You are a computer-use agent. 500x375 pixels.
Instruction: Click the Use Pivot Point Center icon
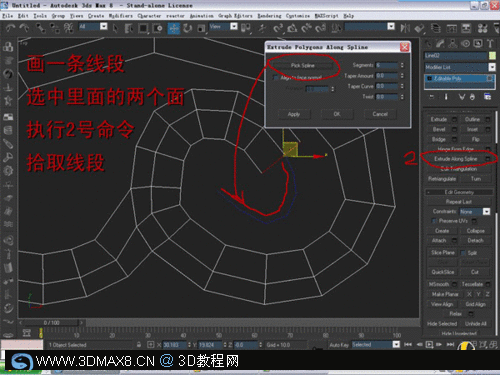coord(246,28)
